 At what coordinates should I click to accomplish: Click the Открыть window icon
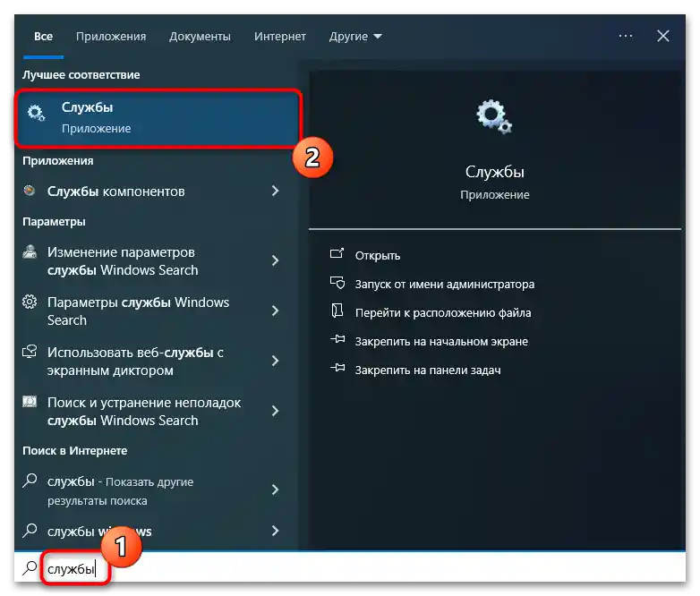(x=337, y=254)
